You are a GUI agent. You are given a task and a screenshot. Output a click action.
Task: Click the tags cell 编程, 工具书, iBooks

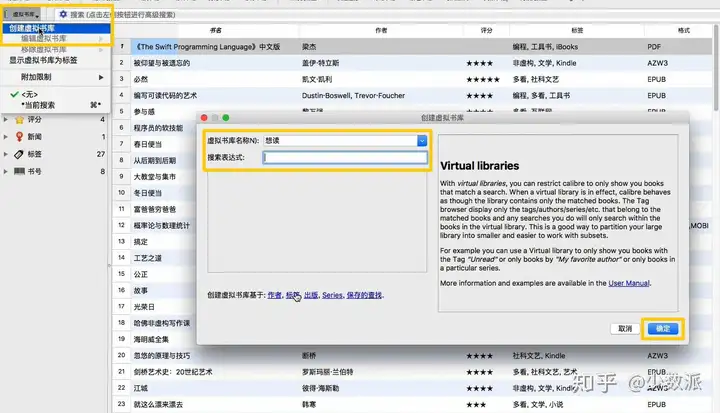tap(545, 47)
